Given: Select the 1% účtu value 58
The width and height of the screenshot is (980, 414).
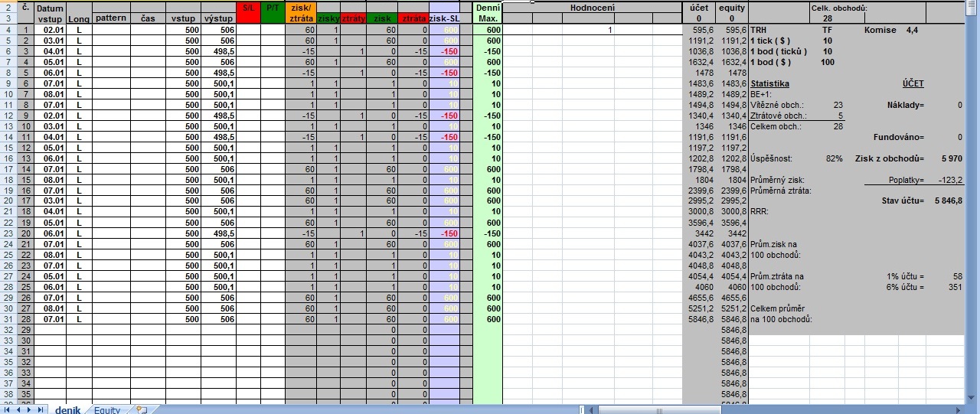Looking at the screenshot, I should pos(958,276).
